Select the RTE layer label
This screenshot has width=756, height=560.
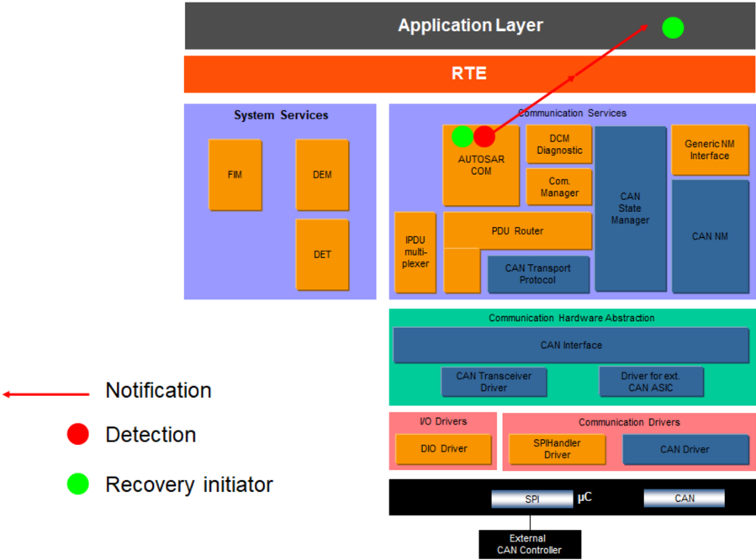468,73
